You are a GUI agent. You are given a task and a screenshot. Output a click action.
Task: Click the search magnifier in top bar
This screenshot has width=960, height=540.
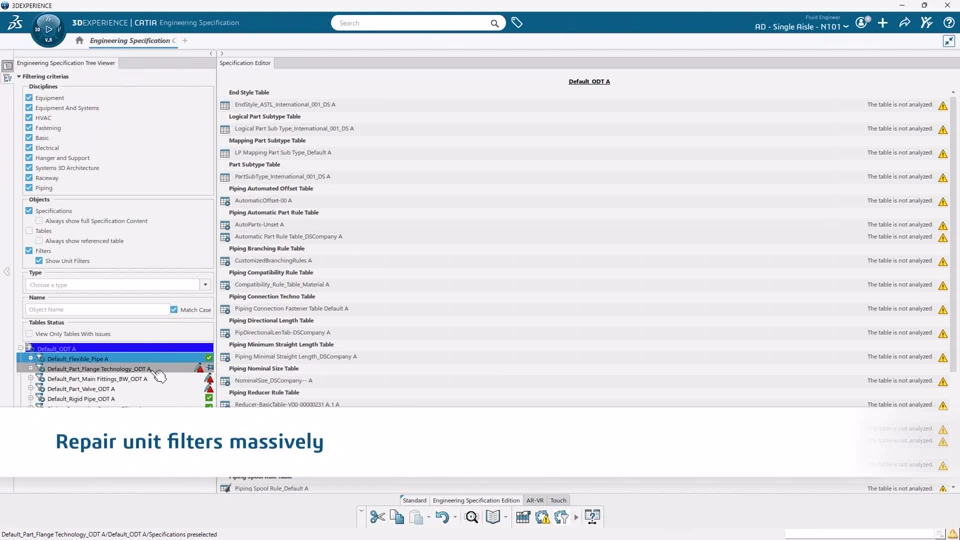(x=494, y=23)
